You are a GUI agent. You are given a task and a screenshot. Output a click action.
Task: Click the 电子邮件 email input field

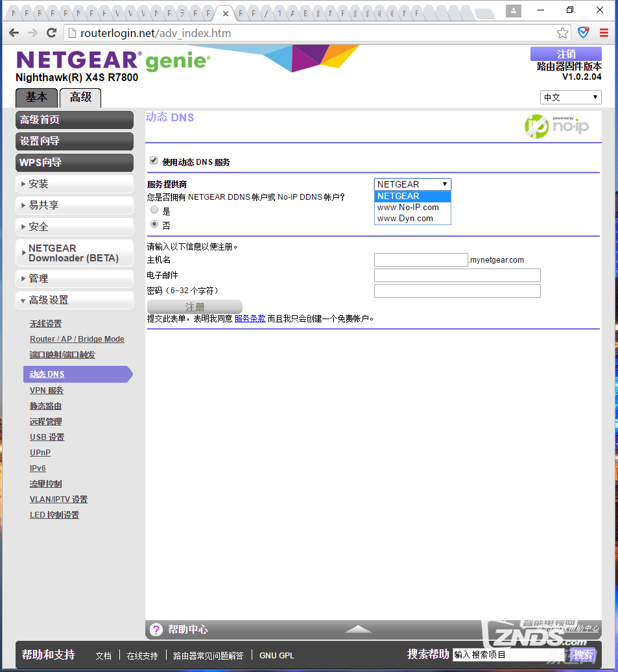457,275
